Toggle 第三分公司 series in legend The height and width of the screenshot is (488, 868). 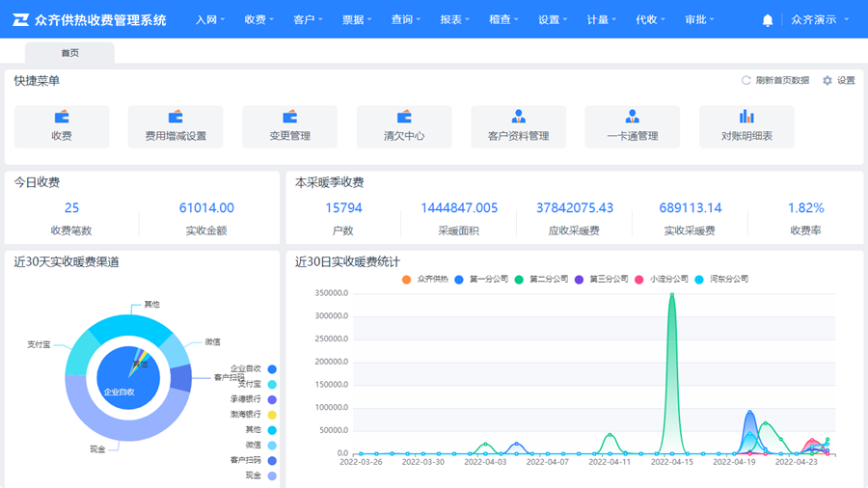click(x=601, y=280)
